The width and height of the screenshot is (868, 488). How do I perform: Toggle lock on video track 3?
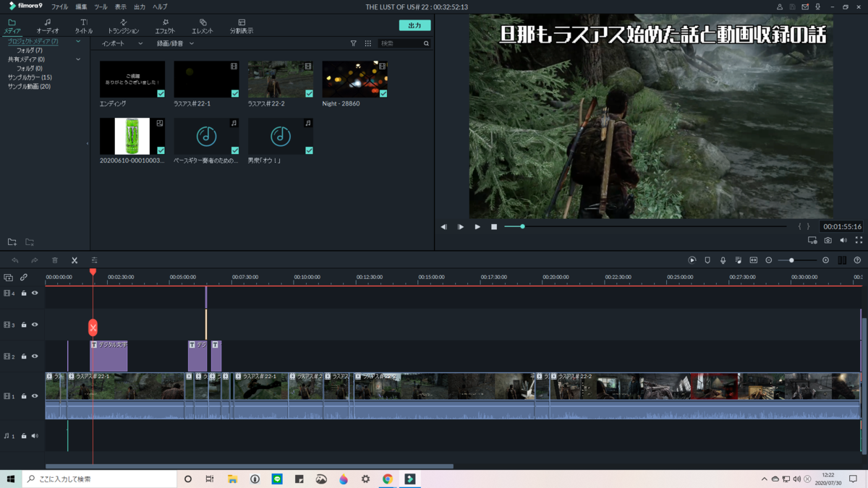tap(24, 325)
